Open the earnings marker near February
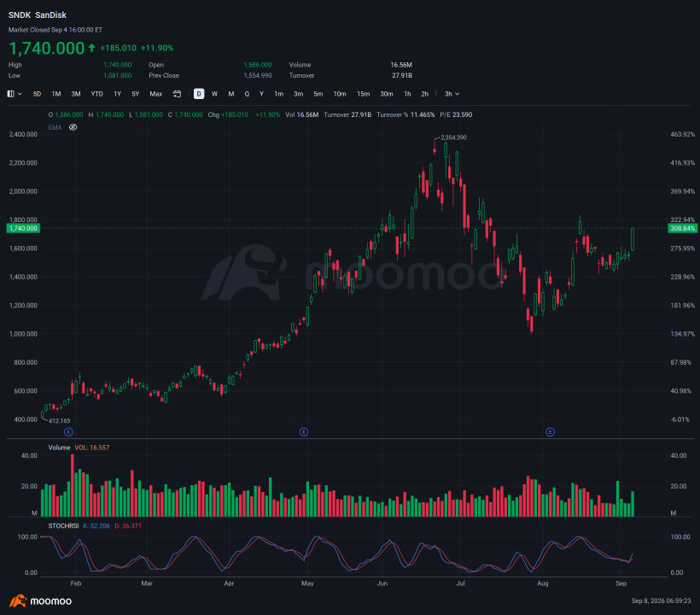 pos(68,432)
